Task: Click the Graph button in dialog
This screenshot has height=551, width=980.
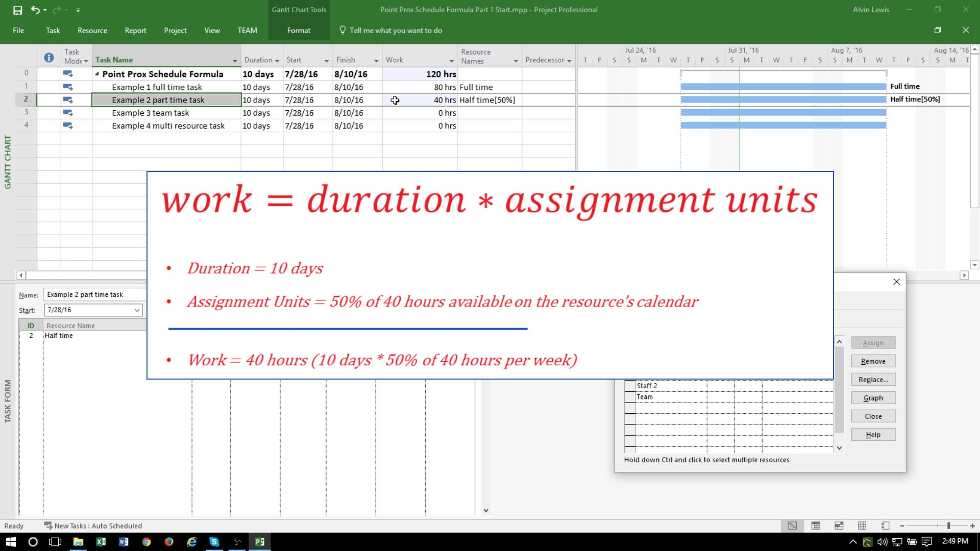Action: (x=873, y=398)
